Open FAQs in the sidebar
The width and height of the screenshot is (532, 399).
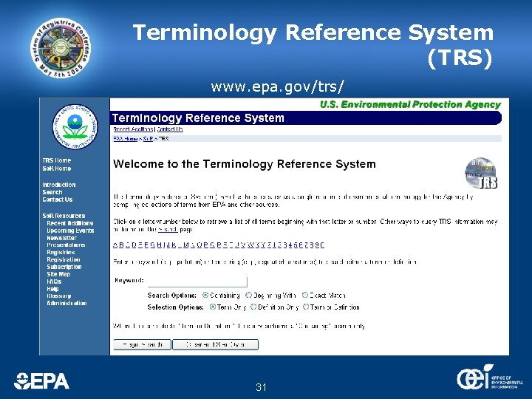[x=54, y=282]
